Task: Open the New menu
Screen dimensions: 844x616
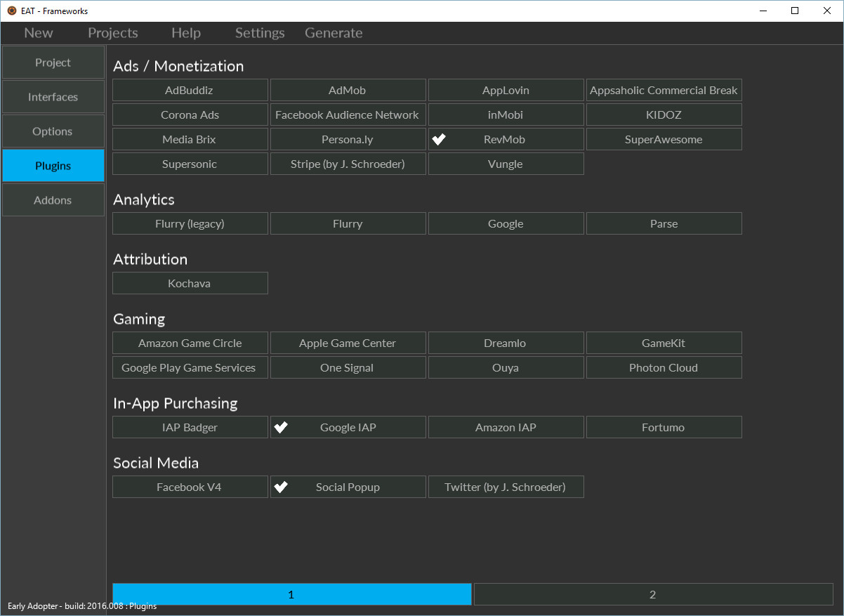Action: click(x=39, y=33)
